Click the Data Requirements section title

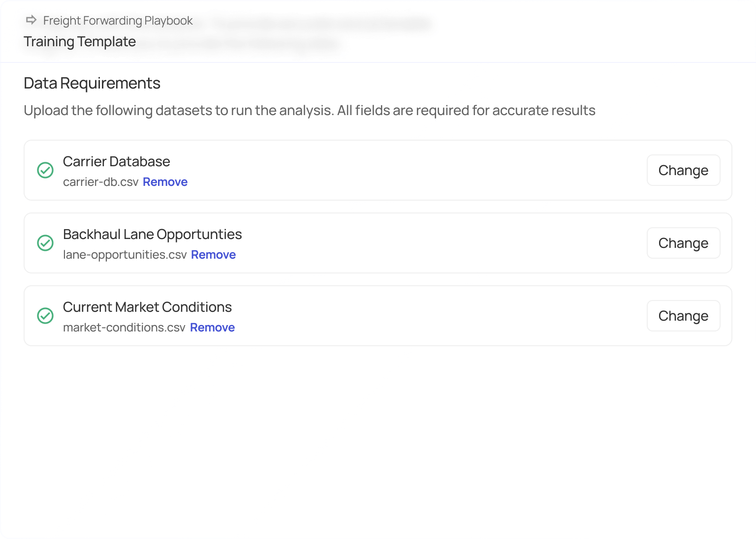[x=92, y=83]
